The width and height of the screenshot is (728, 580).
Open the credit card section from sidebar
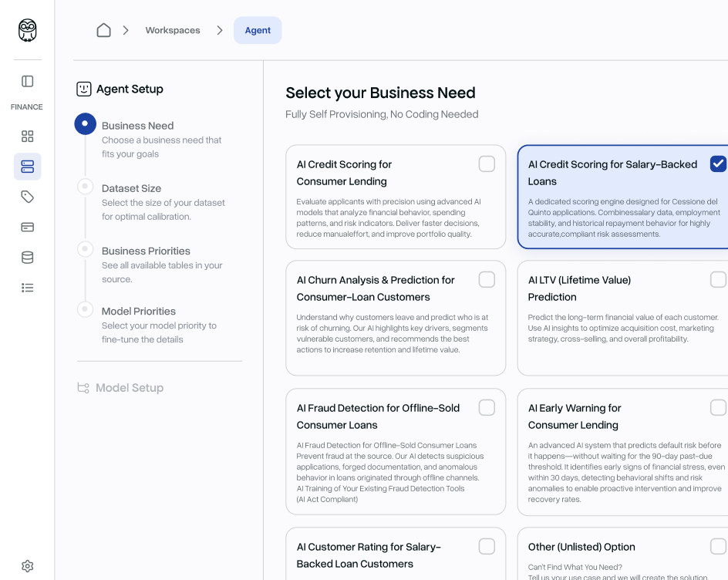[x=27, y=227]
